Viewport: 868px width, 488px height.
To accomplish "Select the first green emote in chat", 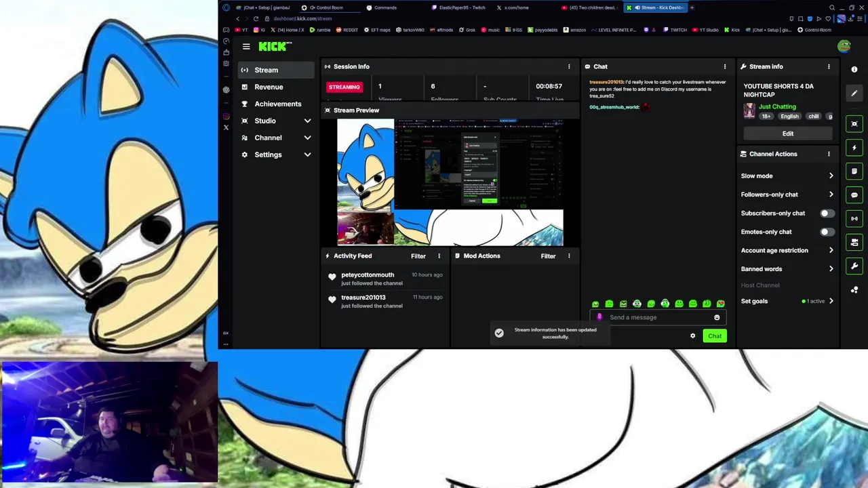I will pos(595,304).
